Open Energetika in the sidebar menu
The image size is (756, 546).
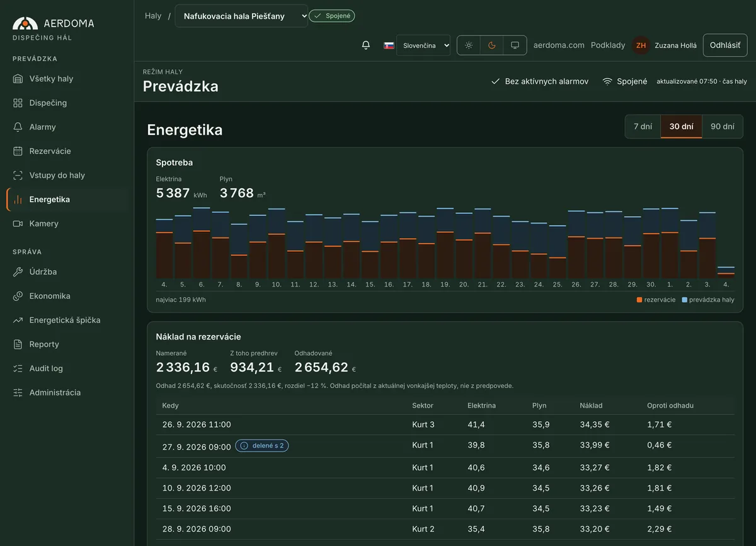[x=67, y=200]
